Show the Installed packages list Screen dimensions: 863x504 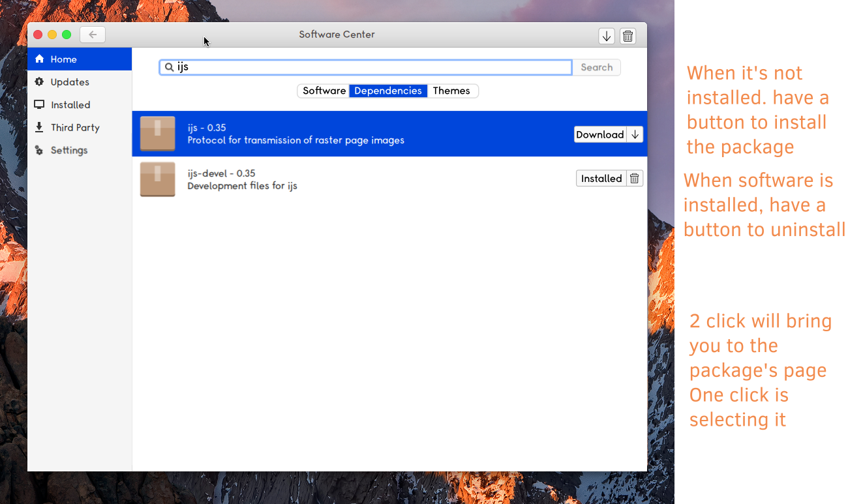[70, 105]
